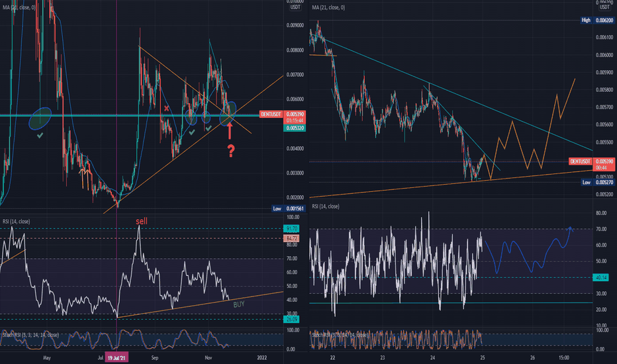Click 25 on the right time axis
617x364 pixels.
pos(483,357)
